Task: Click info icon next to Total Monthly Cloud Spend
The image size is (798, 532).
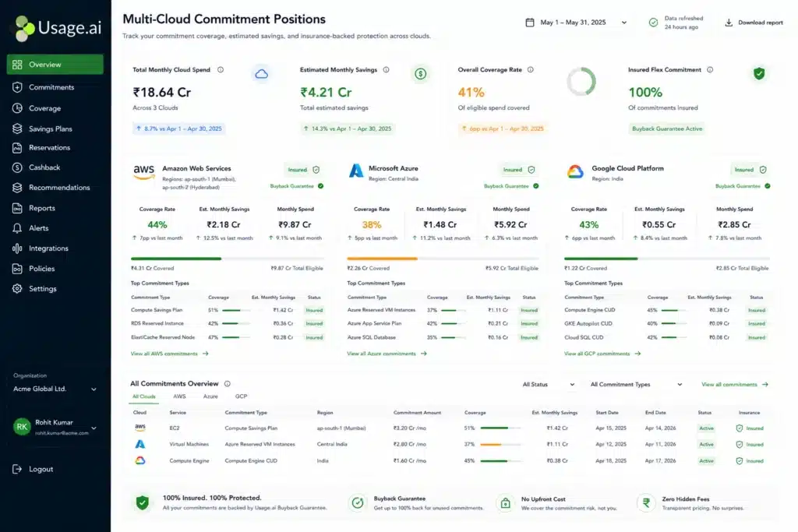Action: pyautogui.click(x=221, y=69)
